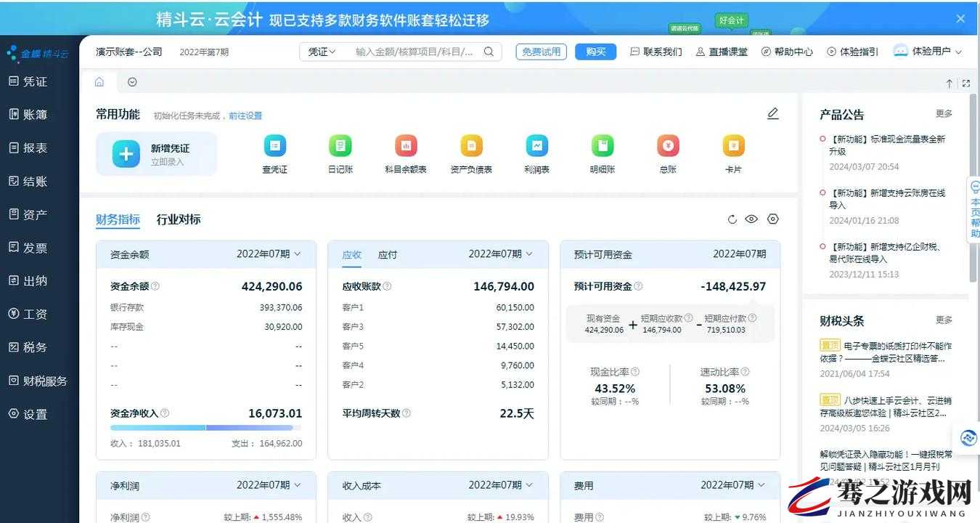
Task: Switch to the 应付 tab
Action: [x=388, y=255]
